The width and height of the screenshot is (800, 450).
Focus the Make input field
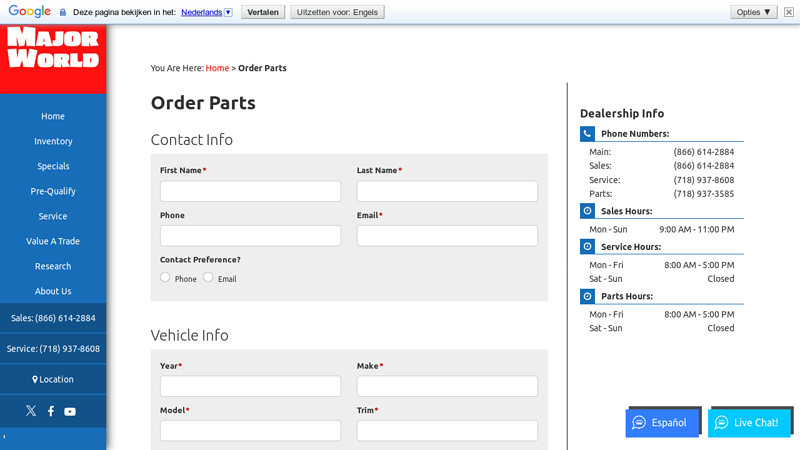point(447,386)
